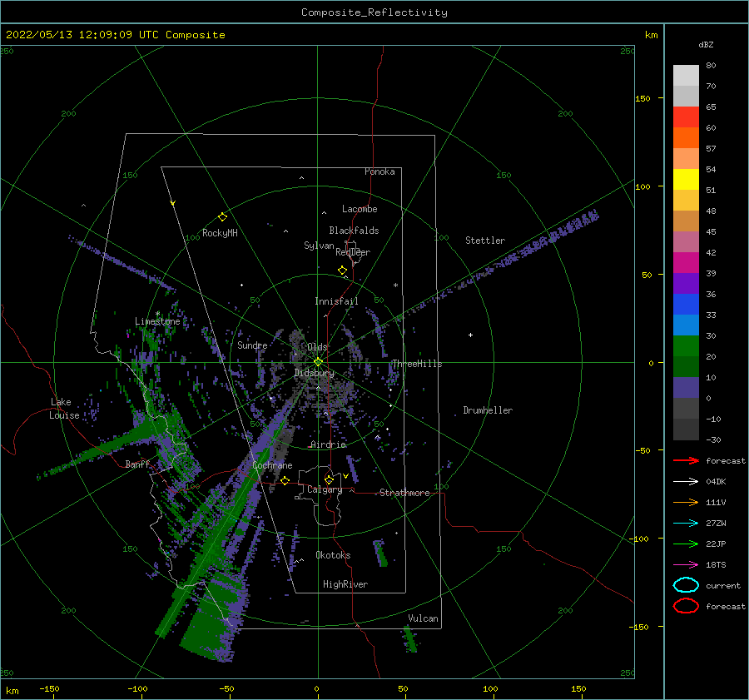Screen dimensions: 749x700
Task: Click the Sylvan label
Action: pyautogui.click(x=319, y=246)
